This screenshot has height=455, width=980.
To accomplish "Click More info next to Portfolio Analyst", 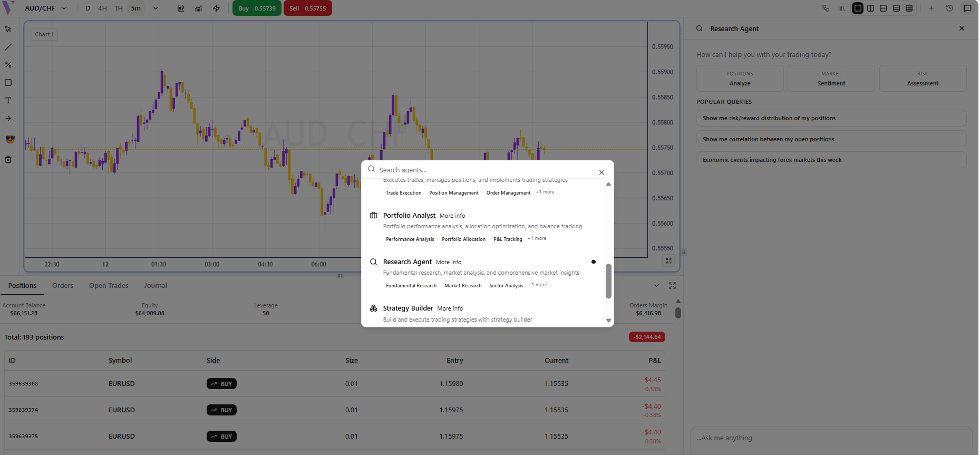I will 452,216.
